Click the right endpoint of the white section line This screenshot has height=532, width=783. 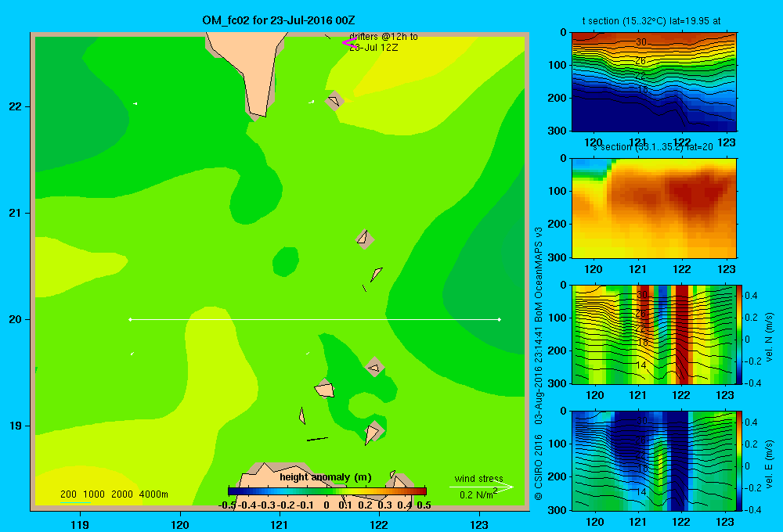click(x=500, y=319)
